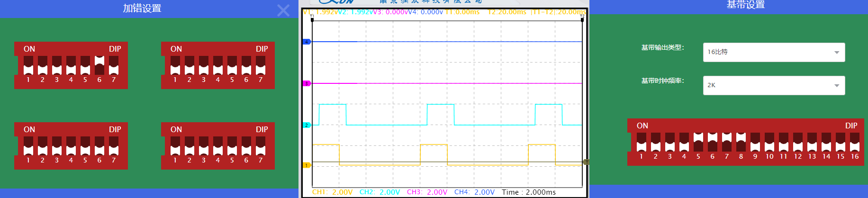Open the 基带输出类型 dropdown showing 16比特
Viewport: 868px width, 198px height.
(774, 52)
